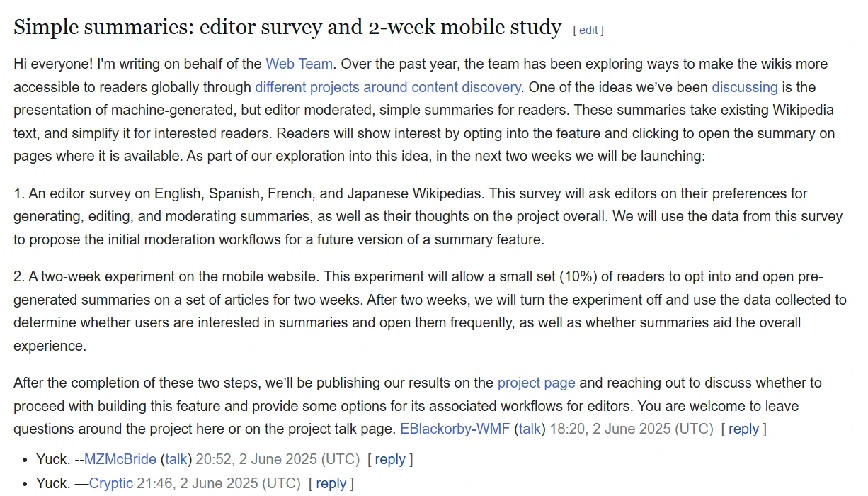The height and width of the screenshot is (496, 868).
Task: Open the MZMcBride user page link
Action: [120, 459]
